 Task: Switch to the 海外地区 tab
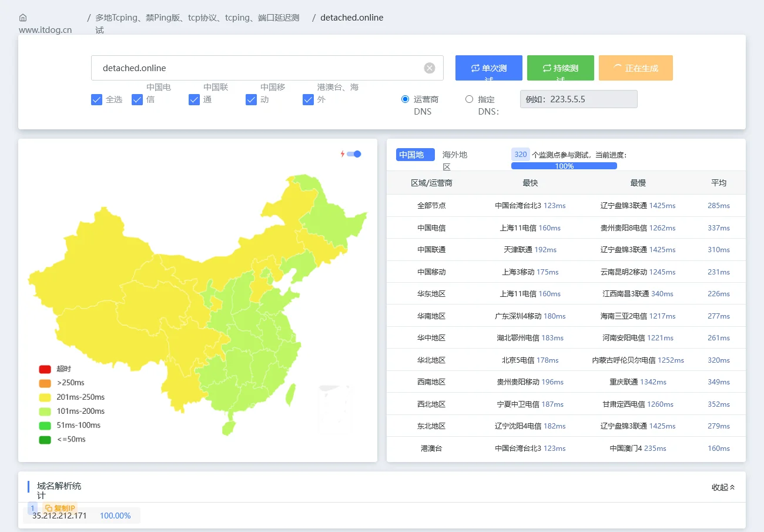[455, 160]
